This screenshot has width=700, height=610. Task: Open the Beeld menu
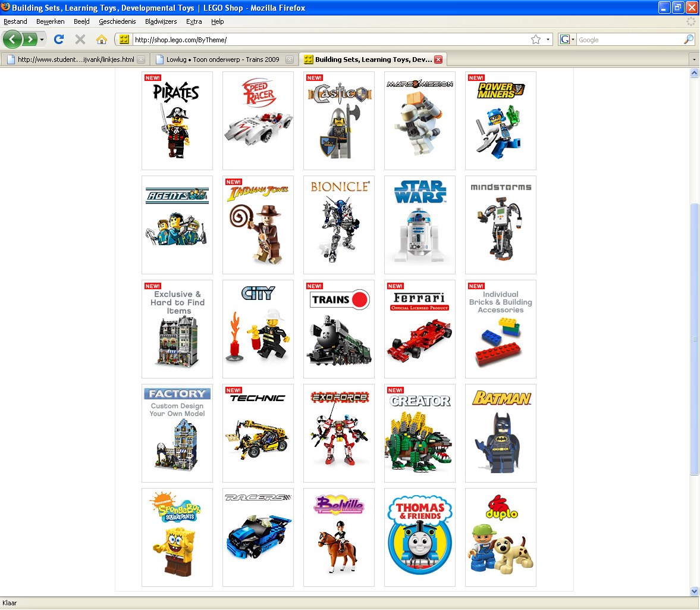point(81,21)
